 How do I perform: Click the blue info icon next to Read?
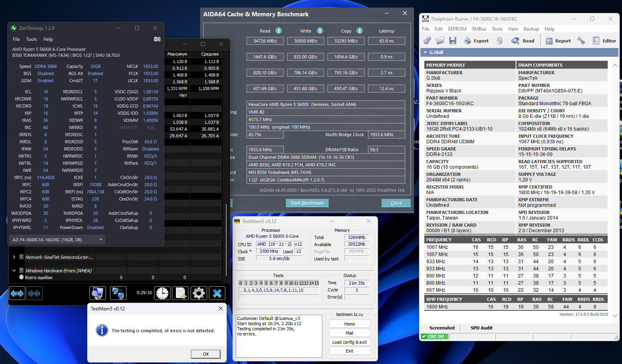point(279,31)
